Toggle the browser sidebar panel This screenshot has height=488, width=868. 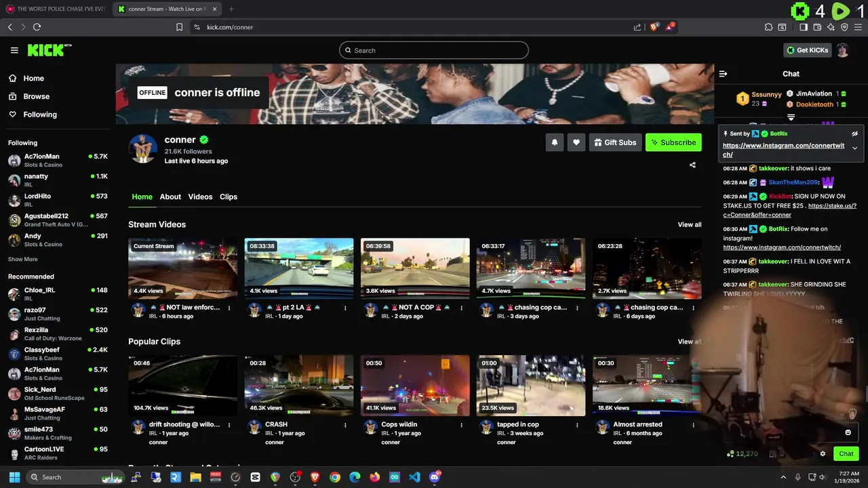(804, 27)
